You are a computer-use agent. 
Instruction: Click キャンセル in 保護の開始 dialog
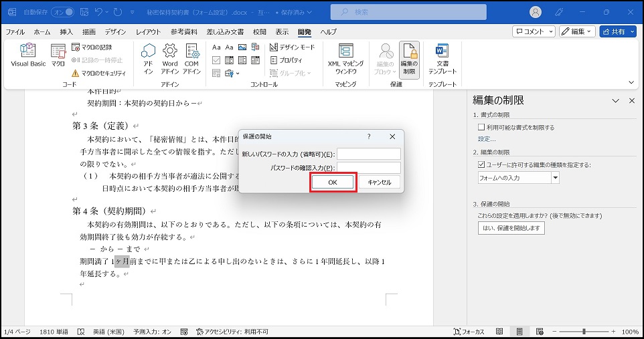[x=379, y=183]
